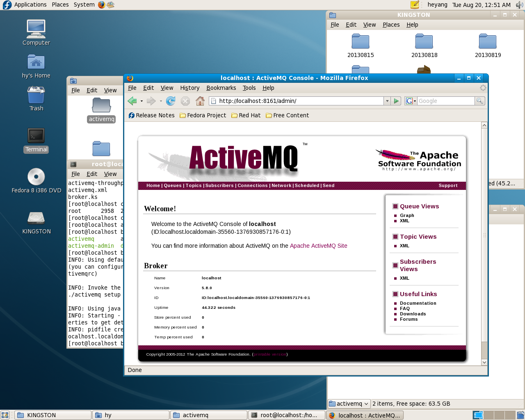Open Firefox's History menu

[189, 88]
